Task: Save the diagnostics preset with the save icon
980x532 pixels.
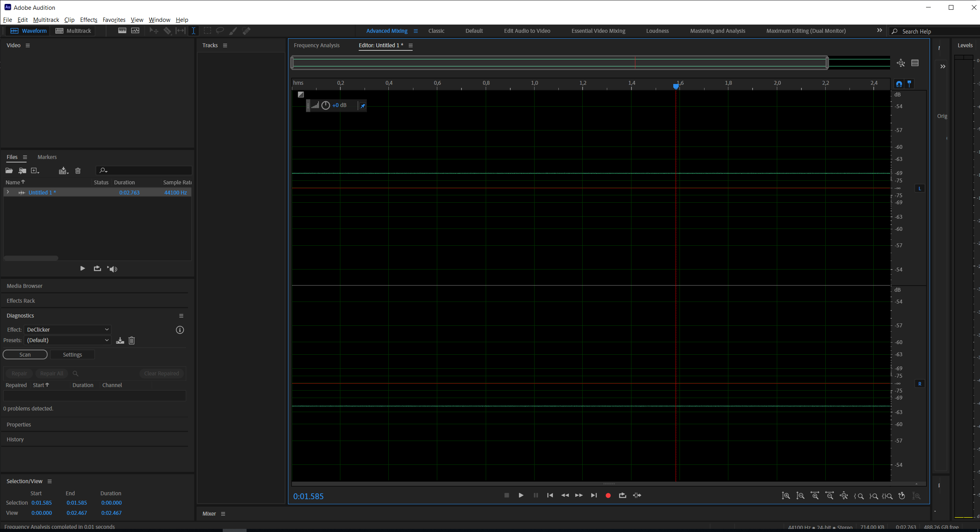Action: [120, 341]
